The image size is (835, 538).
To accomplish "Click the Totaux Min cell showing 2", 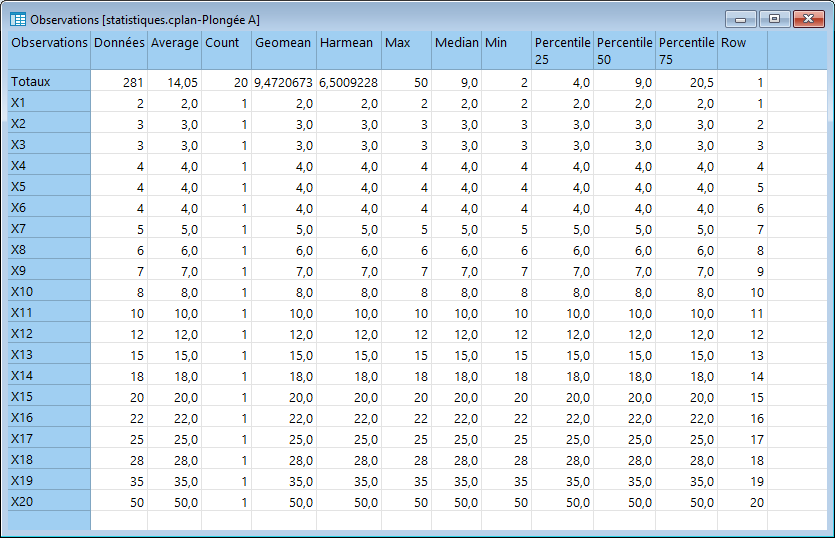I will 506,82.
